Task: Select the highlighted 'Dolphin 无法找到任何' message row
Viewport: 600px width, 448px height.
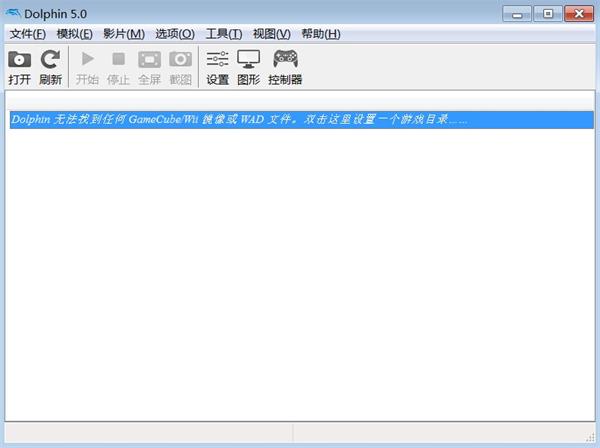Action: tap(302, 120)
